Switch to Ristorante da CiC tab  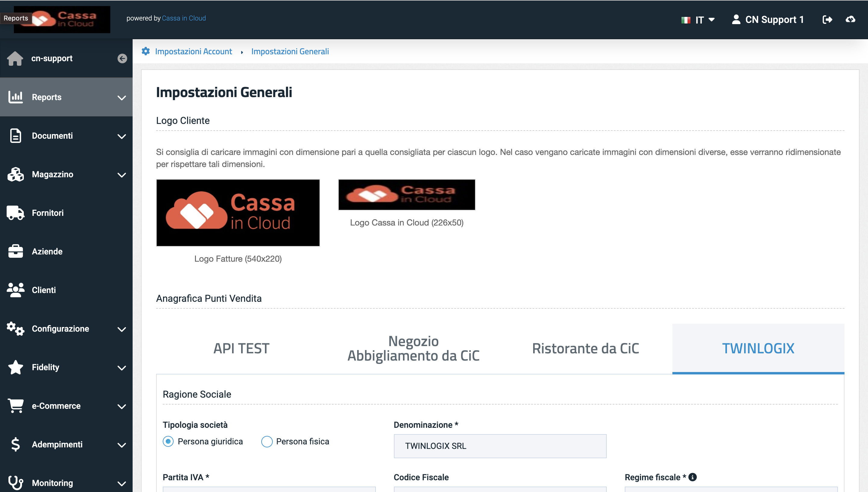[x=585, y=348]
